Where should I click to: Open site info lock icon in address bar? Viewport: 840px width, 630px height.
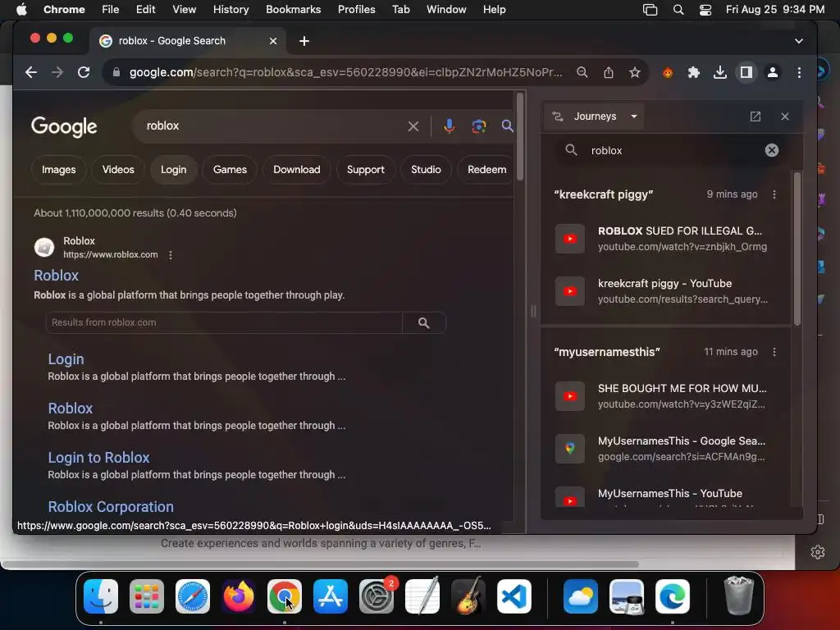click(116, 72)
